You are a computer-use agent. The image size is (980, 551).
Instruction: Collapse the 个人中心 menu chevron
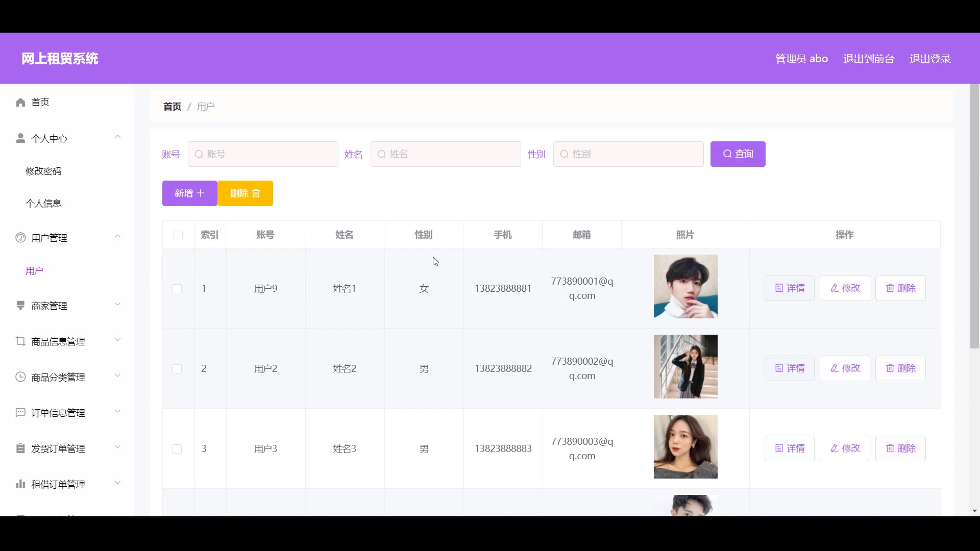(118, 137)
